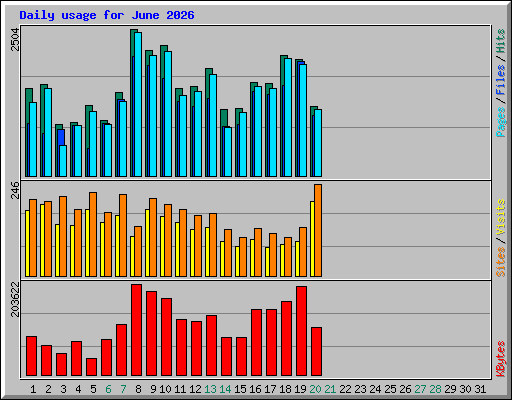
Task: Click the blue "Files" legend word
Action: (x=500, y=79)
